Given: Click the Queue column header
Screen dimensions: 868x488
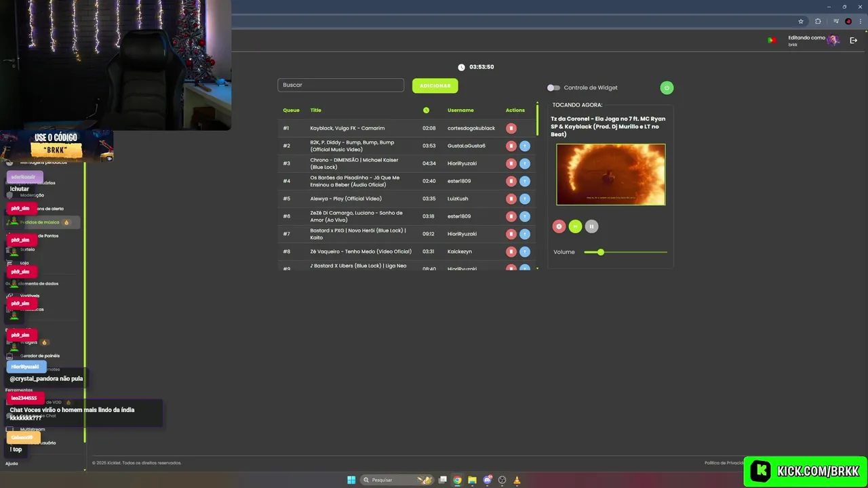Looking at the screenshot, I should [291, 110].
